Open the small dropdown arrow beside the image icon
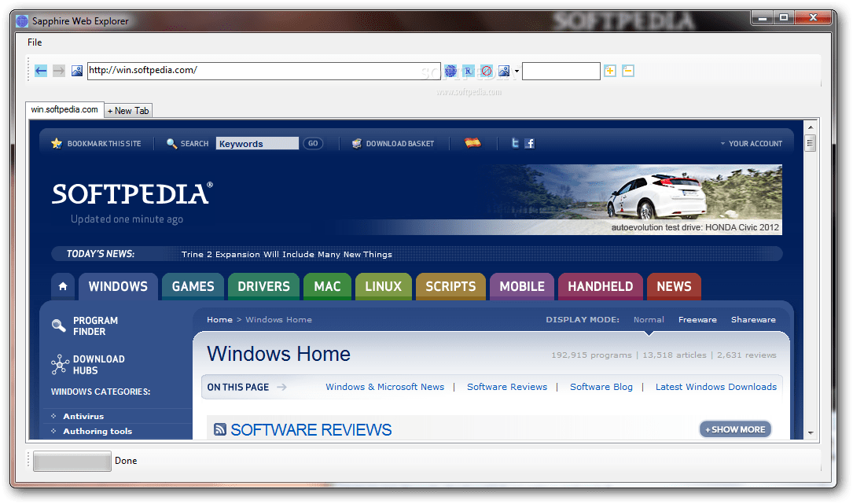 pos(517,72)
